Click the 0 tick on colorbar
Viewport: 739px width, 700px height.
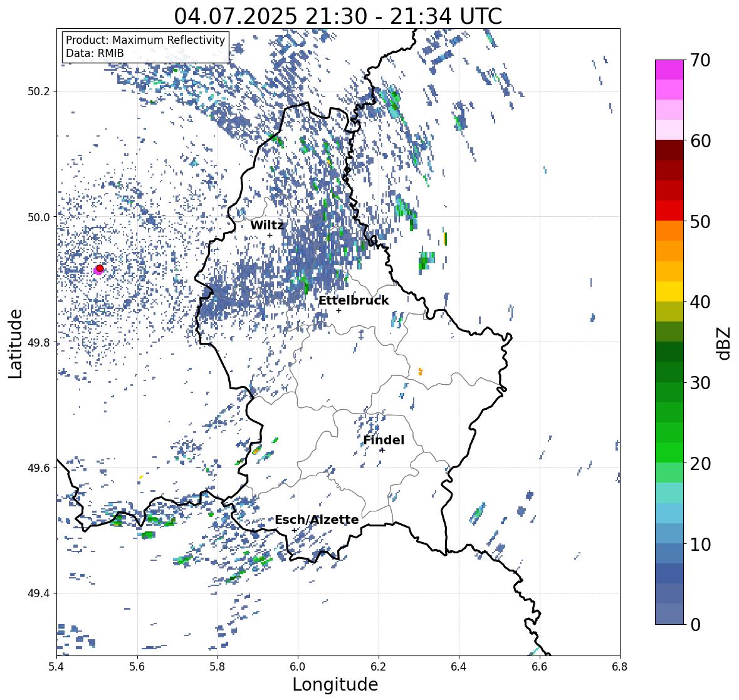[x=695, y=625]
